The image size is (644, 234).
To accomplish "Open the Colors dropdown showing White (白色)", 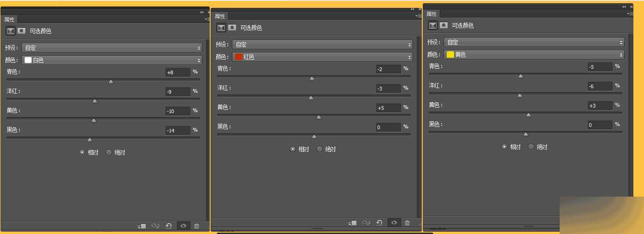I will click(x=112, y=60).
